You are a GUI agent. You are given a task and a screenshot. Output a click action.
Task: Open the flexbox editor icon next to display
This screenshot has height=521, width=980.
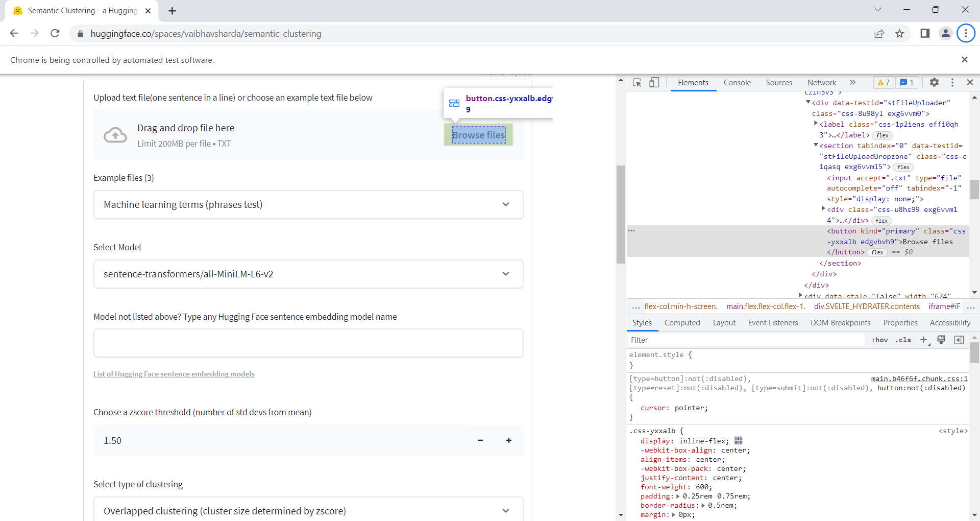click(738, 441)
